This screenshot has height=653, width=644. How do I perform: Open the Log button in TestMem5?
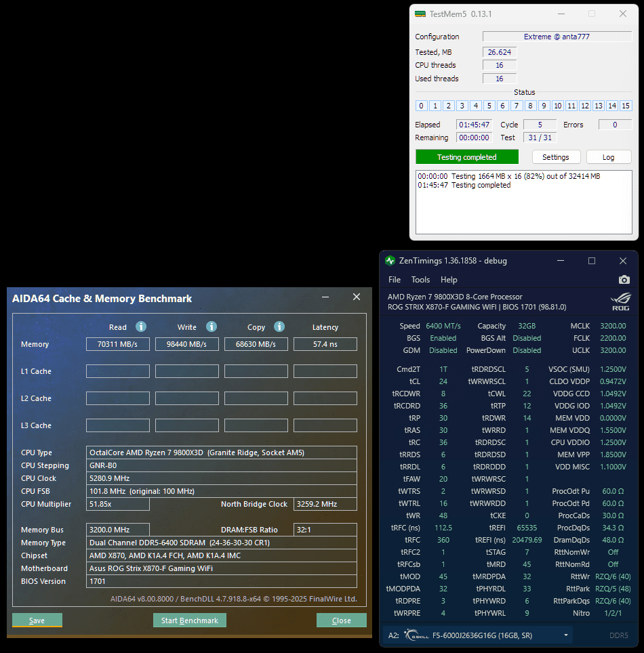pyautogui.click(x=609, y=157)
